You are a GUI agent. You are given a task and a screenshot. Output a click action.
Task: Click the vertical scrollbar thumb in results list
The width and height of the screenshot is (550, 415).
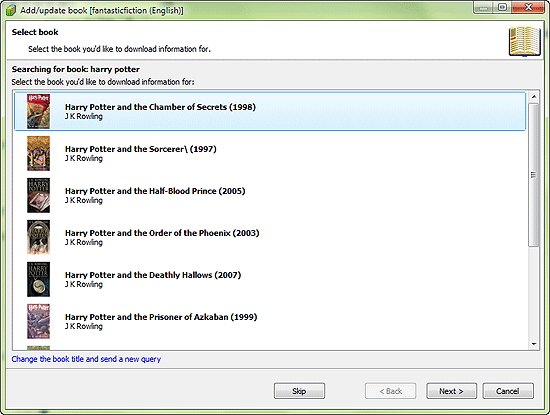click(x=534, y=175)
